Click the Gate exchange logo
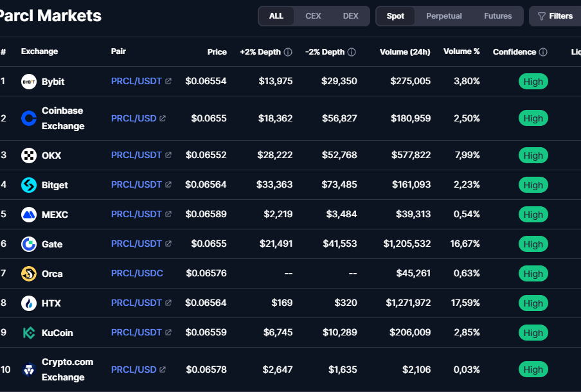 (29, 244)
